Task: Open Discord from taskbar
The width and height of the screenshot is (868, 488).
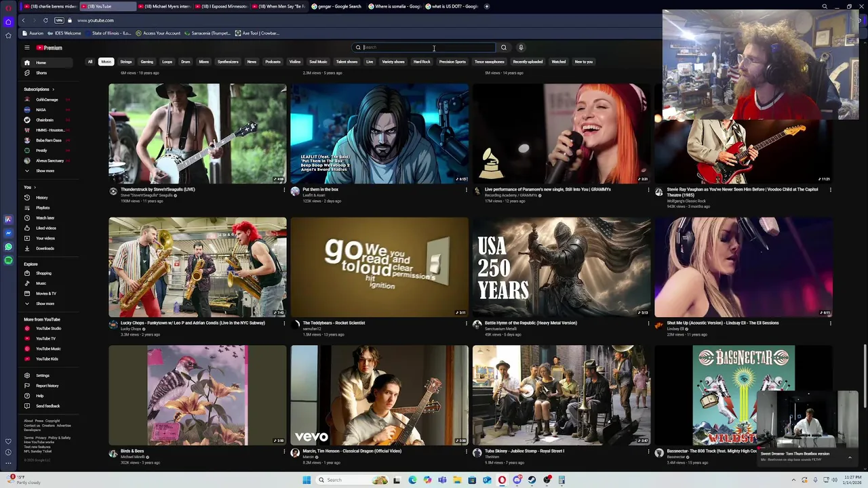Action: pyautogui.click(x=517, y=480)
